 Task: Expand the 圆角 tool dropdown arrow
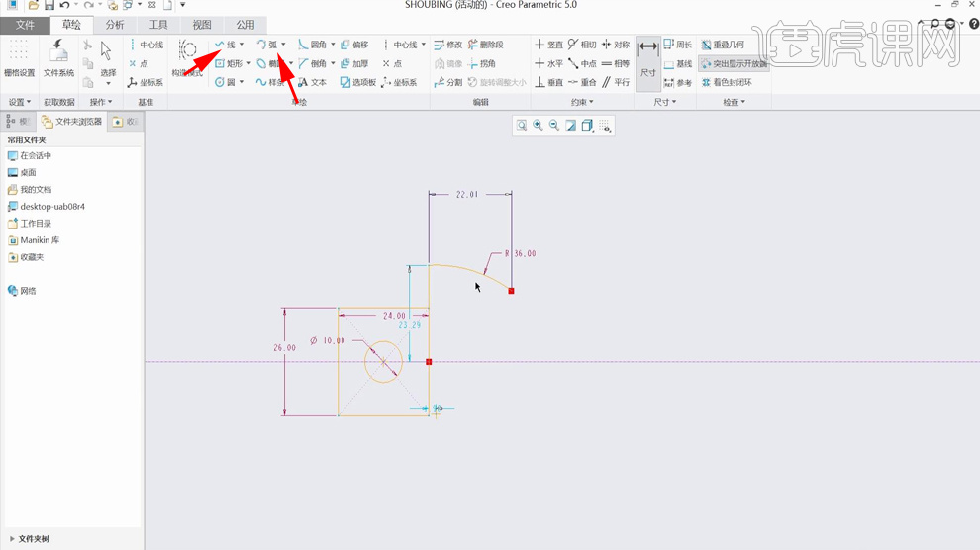click(333, 45)
